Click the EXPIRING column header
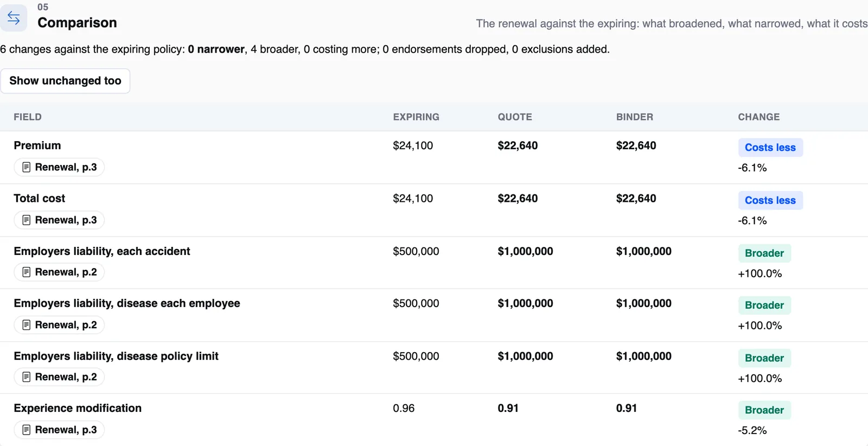Viewport: 868px width, 446px height. (416, 117)
